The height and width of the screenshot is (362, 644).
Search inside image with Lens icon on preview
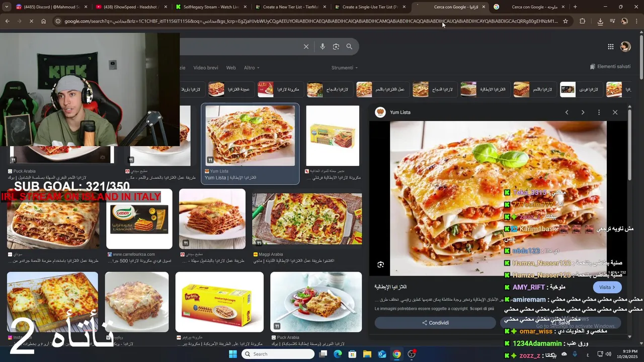[x=381, y=264]
